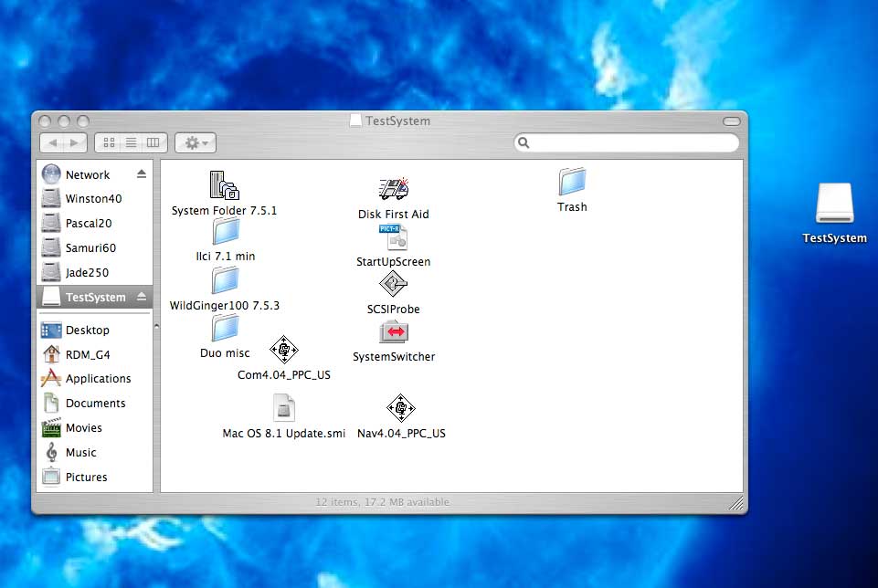Open Desktop in the sidebar
The image size is (878, 588).
[x=88, y=331]
